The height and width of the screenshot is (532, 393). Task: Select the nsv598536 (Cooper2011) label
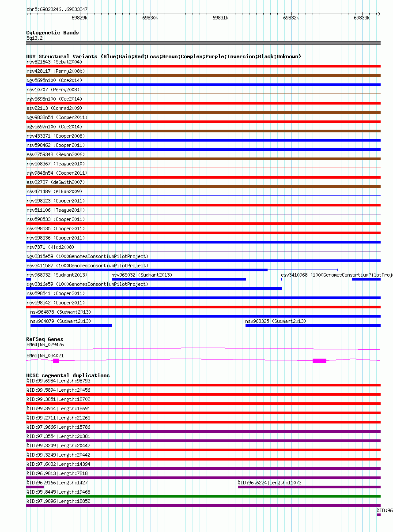coord(56,238)
